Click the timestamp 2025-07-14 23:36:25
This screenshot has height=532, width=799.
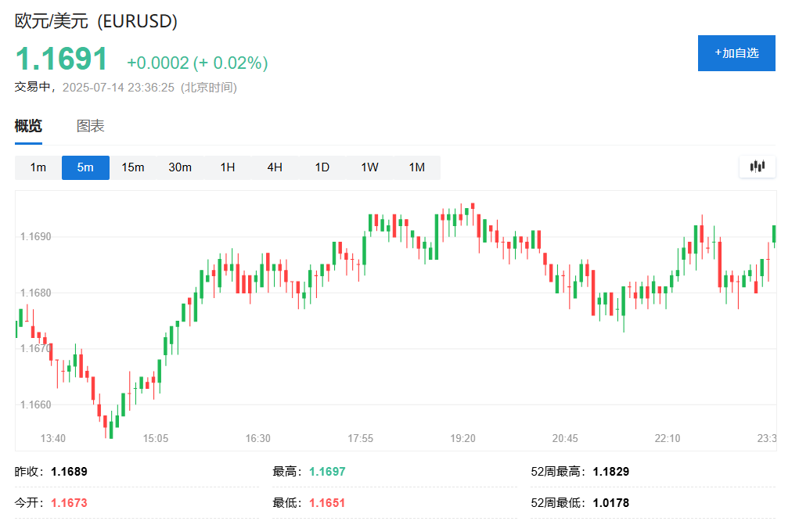[118, 88]
